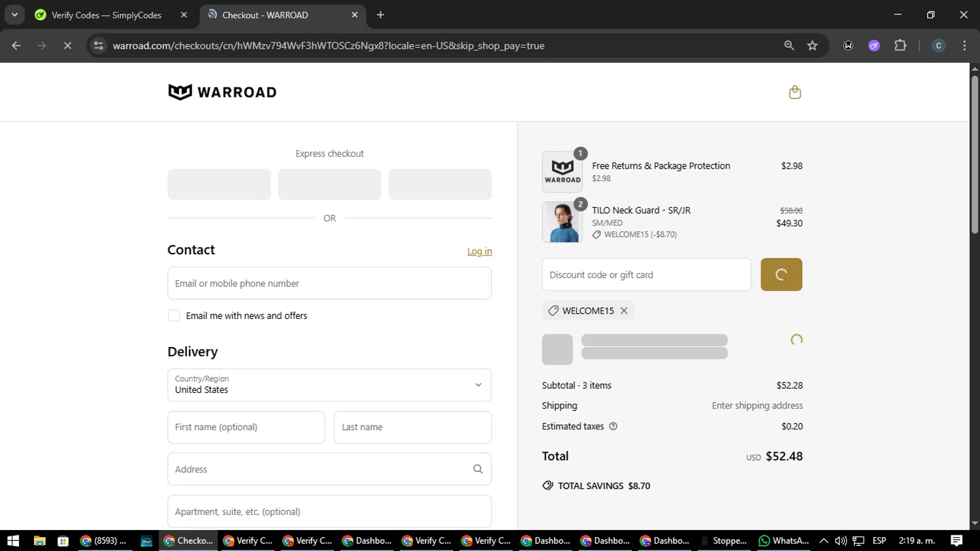This screenshot has width=980, height=551.
Task: Focus the Apartment, suite field
Action: (x=329, y=512)
